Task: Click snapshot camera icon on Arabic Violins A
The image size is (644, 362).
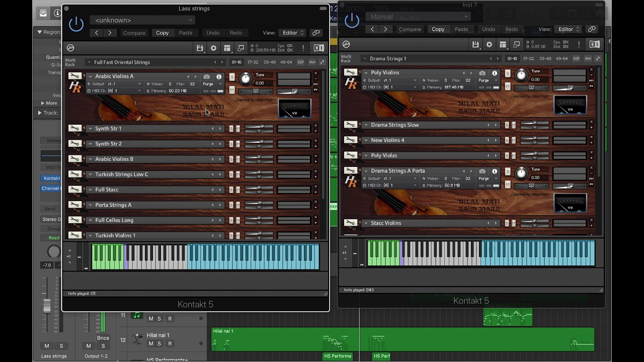Action: point(206,77)
